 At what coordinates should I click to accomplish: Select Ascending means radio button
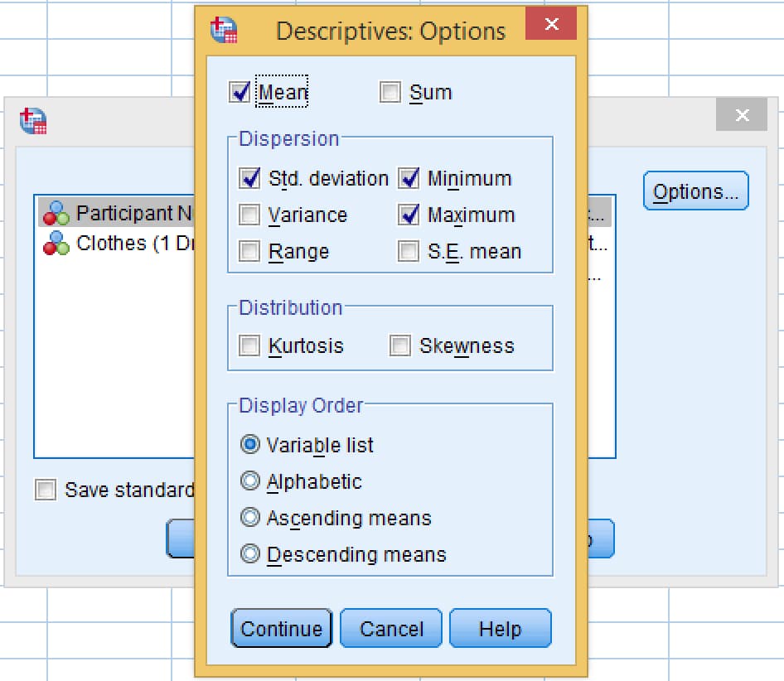click(250, 518)
